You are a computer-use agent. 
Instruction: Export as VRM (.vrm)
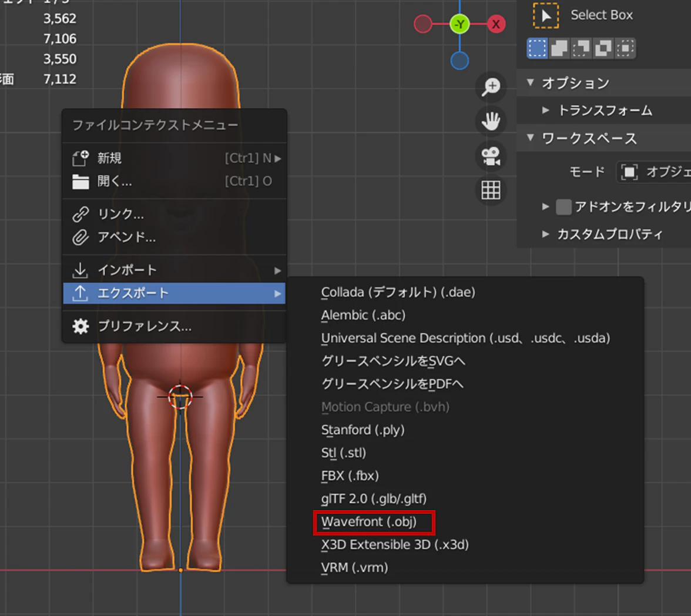coord(465,567)
